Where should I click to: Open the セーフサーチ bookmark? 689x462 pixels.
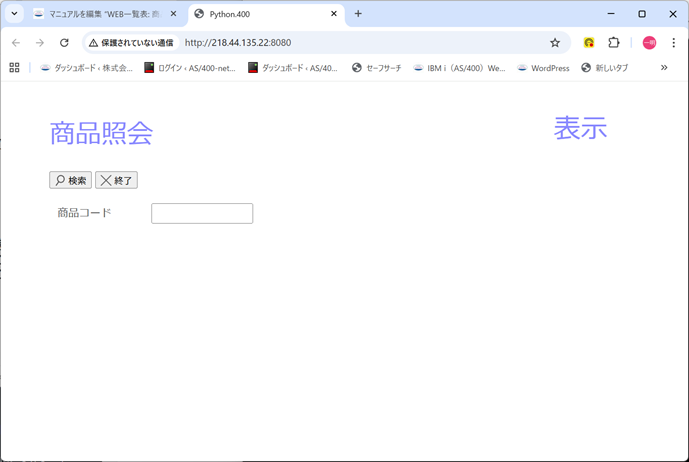(x=377, y=68)
